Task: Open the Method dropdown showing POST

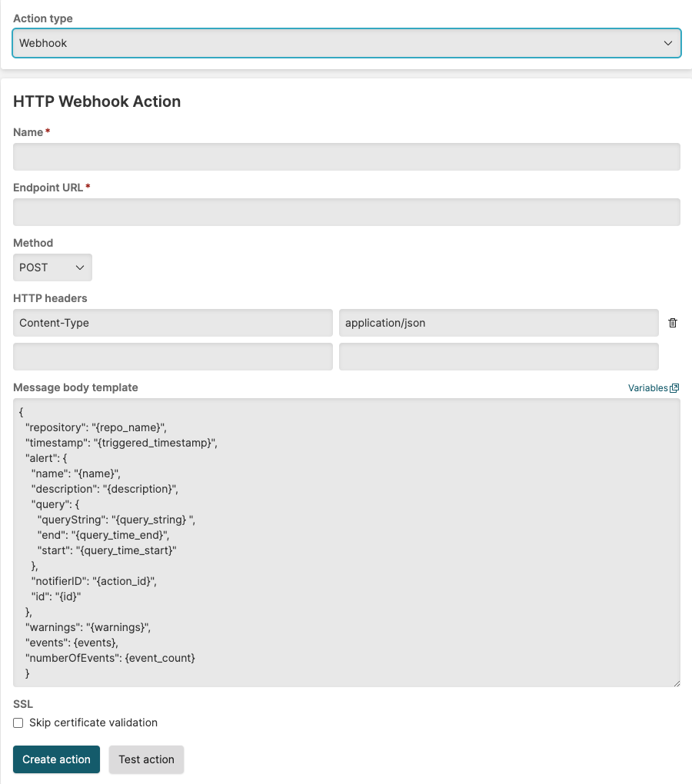Action: pos(52,267)
